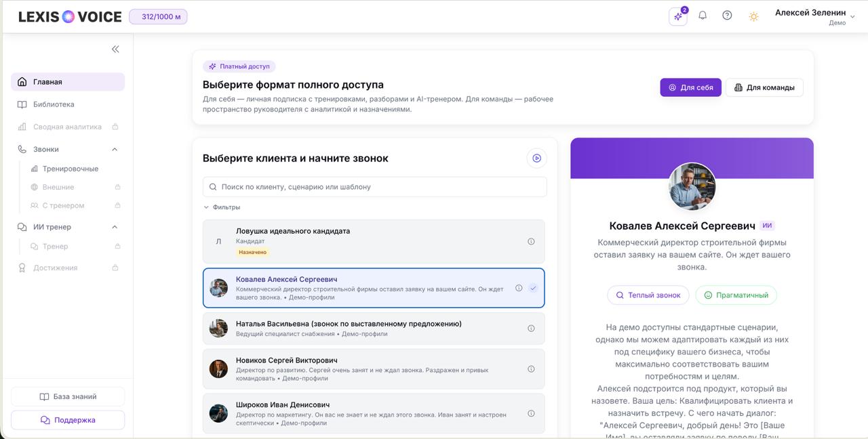The width and height of the screenshot is (868, 439).
Task: Collapse the sidebar with double chevron icon
Action: (115, 49)
